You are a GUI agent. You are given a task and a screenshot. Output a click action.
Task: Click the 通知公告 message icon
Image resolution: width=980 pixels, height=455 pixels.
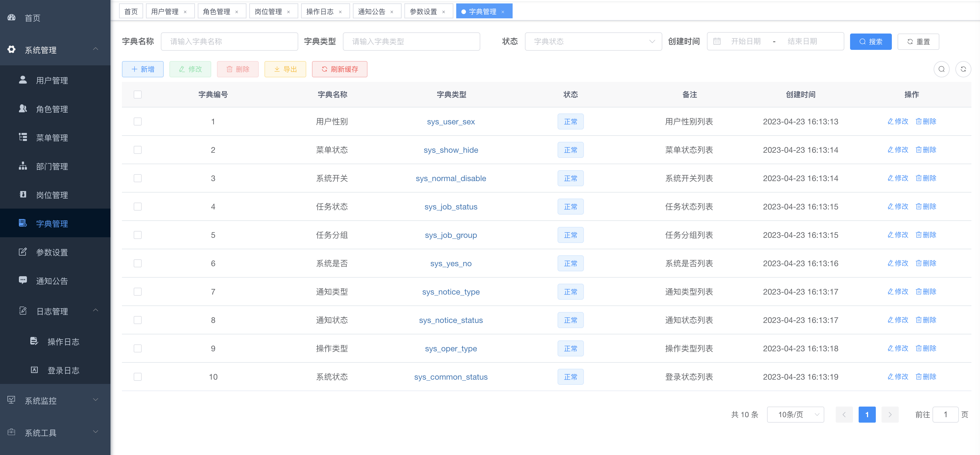(23, 280)
